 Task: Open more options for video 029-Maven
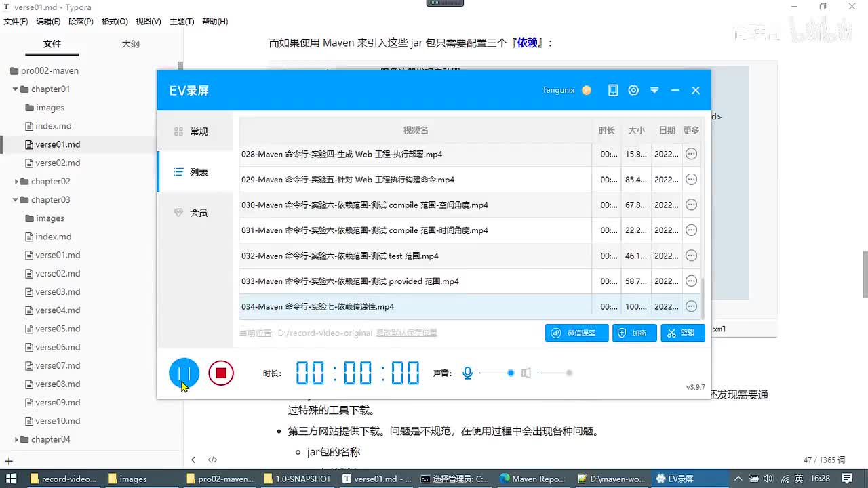pos(691,180)
